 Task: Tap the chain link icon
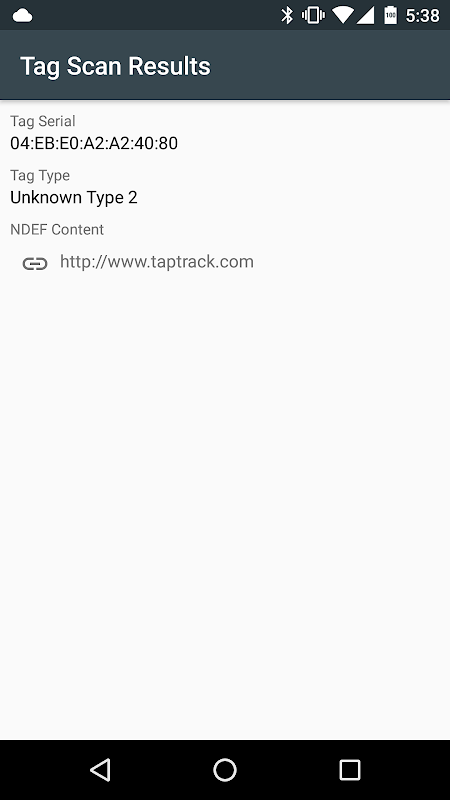coord(35,263)
